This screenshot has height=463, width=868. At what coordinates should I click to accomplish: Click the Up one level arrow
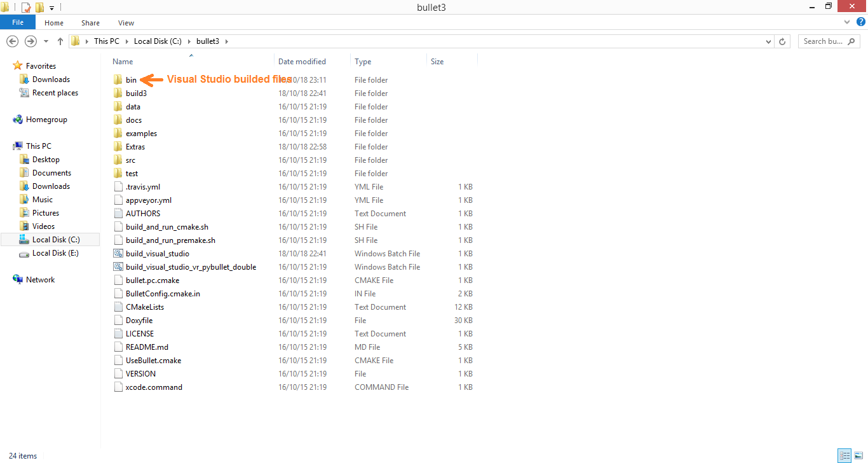click(x=60, y=41)
